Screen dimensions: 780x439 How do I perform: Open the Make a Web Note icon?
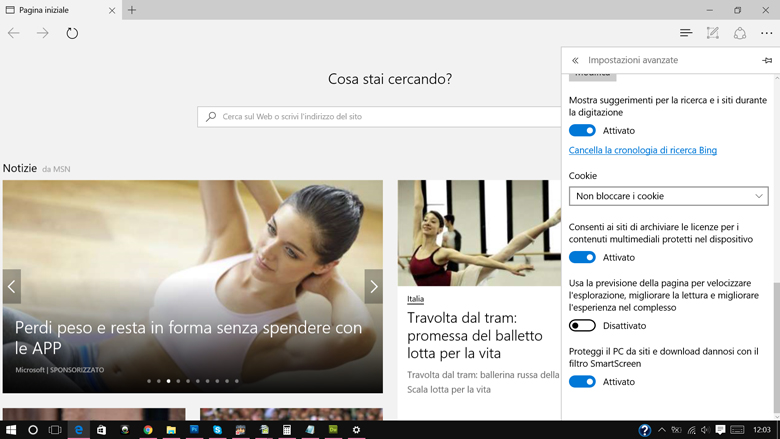click(713, 33)
